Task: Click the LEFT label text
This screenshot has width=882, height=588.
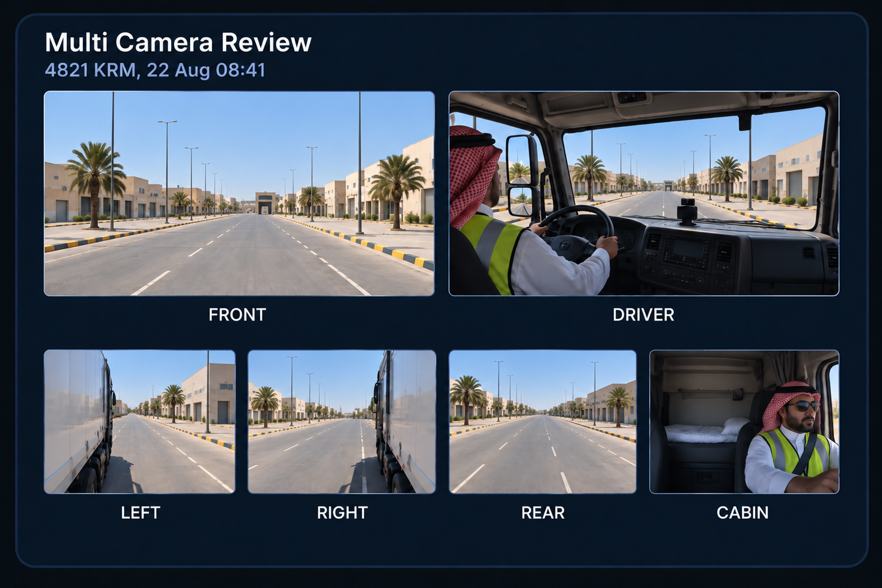Action: [141, 513]
